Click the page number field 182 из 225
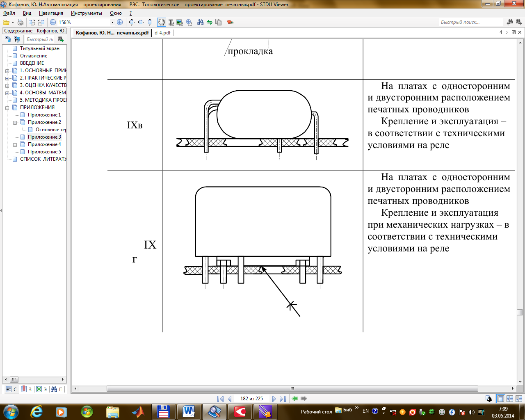 pos(251,399)
